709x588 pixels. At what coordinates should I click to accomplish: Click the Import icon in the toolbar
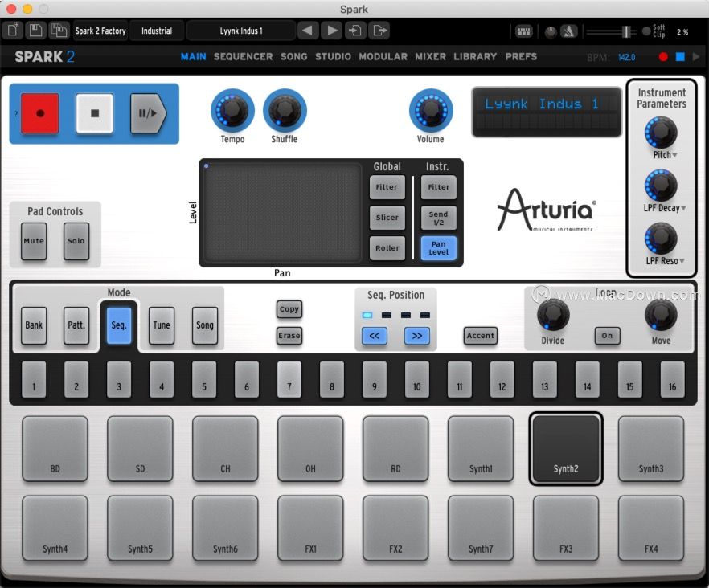click(355, 31)
